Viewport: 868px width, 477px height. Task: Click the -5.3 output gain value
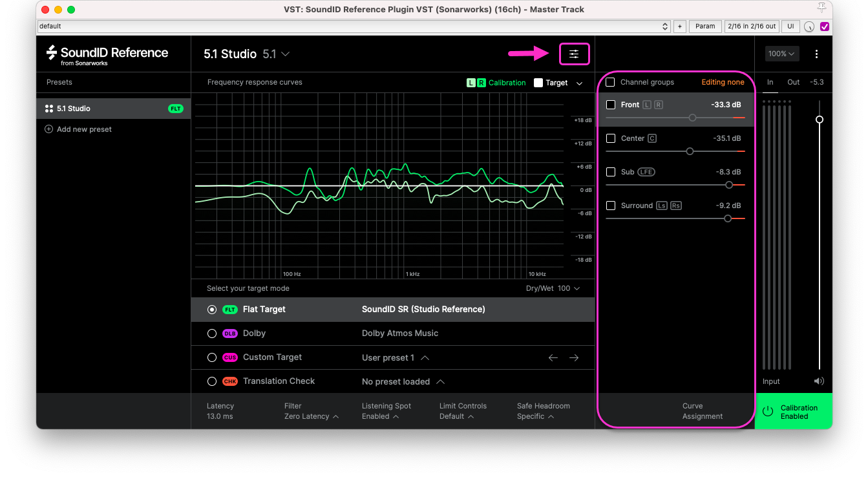(x=817, y=82)
